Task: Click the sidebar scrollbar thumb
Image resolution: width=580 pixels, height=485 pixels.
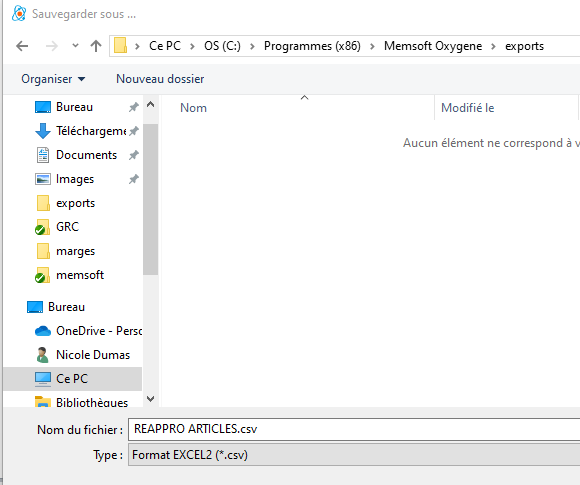Action: point(151,199)
